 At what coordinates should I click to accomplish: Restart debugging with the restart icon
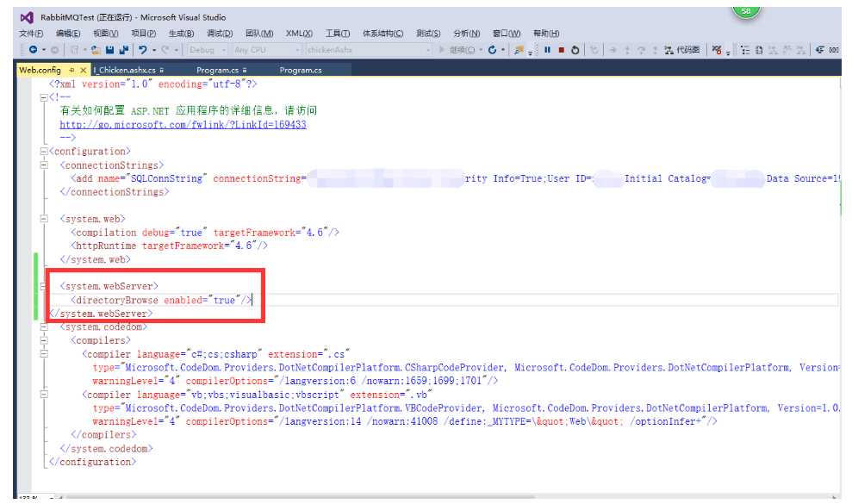(x=575, y=51)
